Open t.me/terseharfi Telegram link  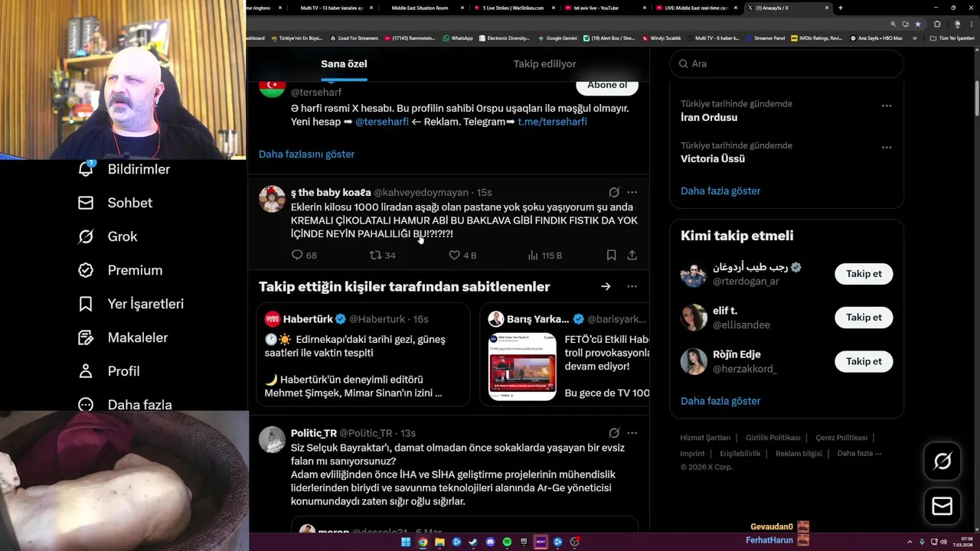point(552,122)
